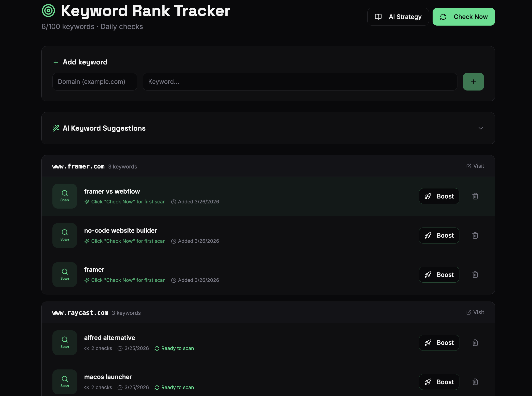The height and width of the screenshot is (396, 532).
Task: Boost the 'alfred alternative' keyword
Action: tap(439, 343)
